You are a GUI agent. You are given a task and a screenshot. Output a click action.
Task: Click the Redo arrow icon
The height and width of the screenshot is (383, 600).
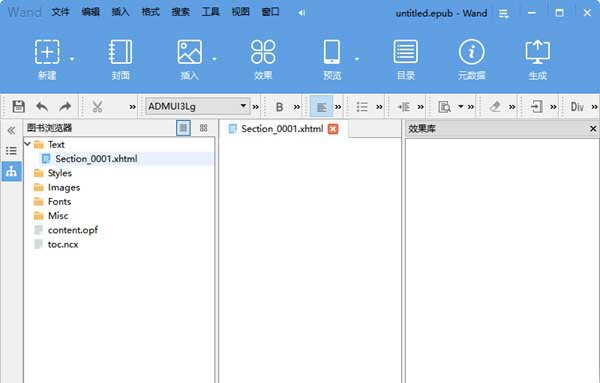coord(65,106)
